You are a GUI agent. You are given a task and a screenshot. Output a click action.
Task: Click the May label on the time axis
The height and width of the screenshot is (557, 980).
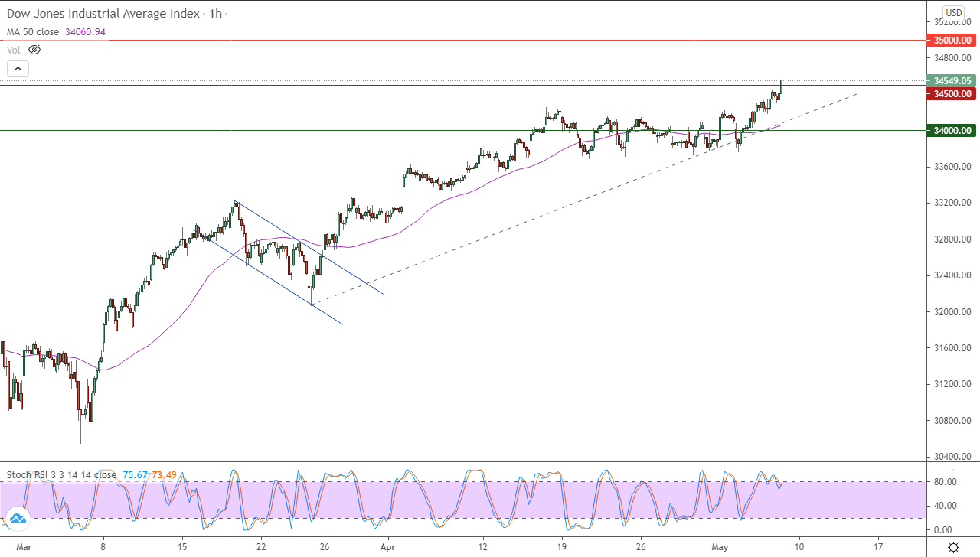coord(720,547)
